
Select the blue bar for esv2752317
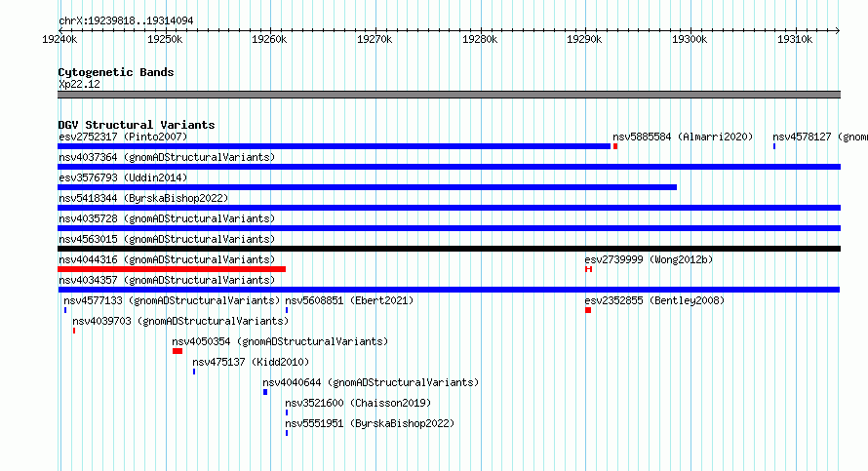[x=334, y=146]
